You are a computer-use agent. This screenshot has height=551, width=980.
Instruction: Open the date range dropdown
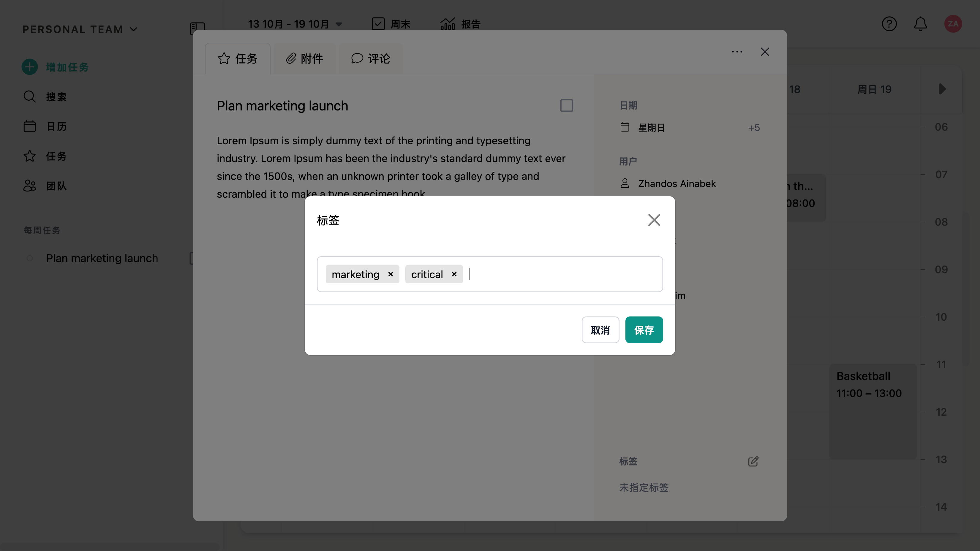(x=339, y=24)
